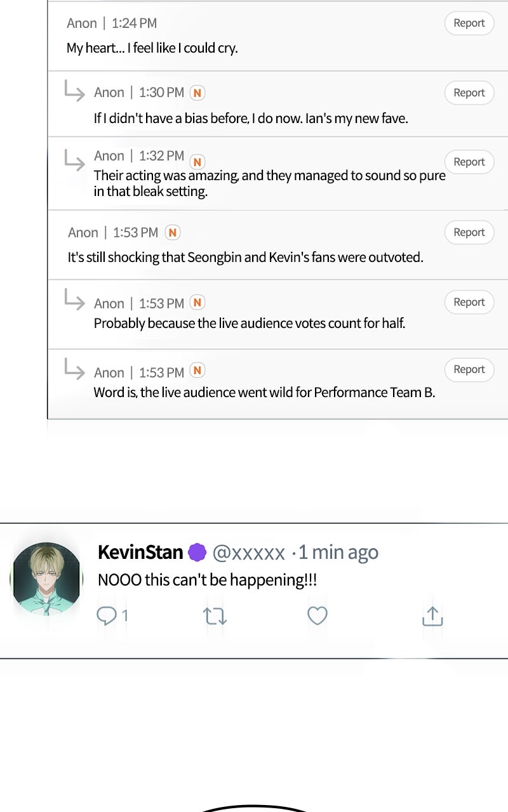Click the N badge on Seongbin and Kevin comment
Viewport: 508px width, 812px height.
pos(172,233)
